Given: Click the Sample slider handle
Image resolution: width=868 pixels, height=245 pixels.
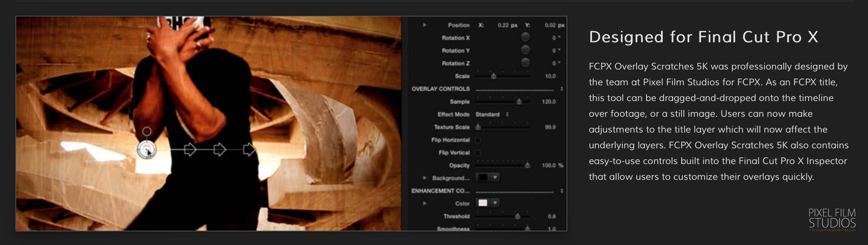Looking at the screenshot, I should (519, 102).
